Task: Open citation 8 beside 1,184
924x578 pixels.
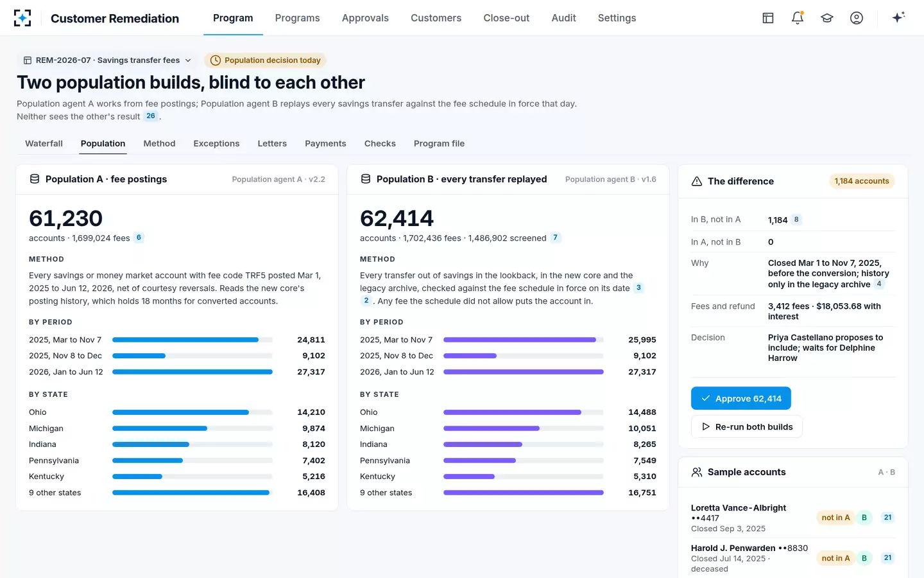Action: coord(796,220)
